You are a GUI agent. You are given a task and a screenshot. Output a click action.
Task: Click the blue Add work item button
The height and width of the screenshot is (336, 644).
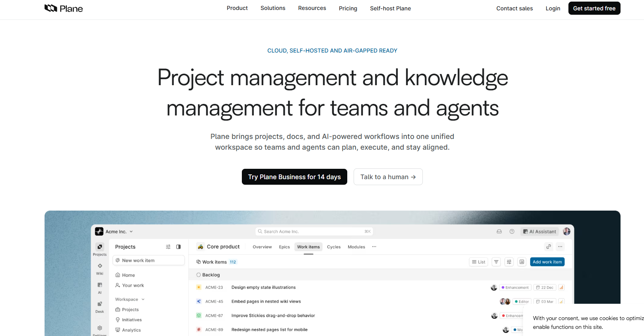[547, 262]
